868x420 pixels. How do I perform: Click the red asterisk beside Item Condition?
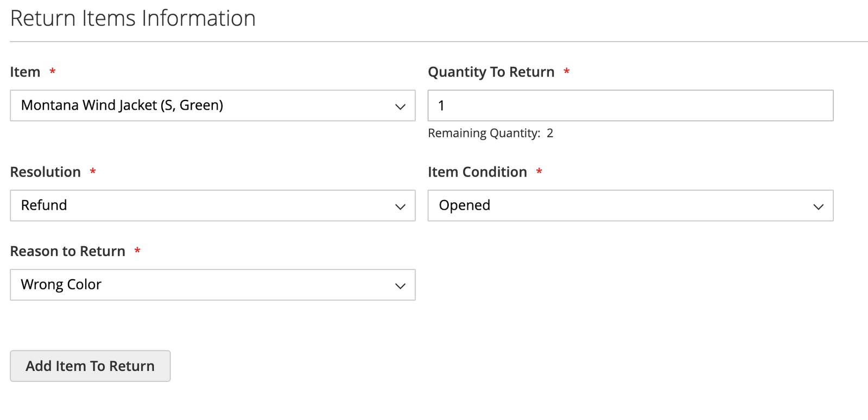click(x=539, y=171)
